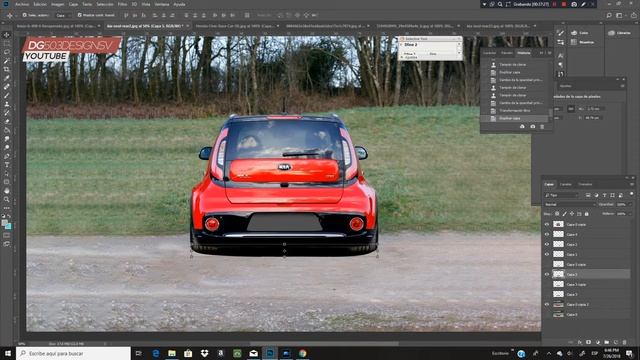Image resolution: width=640 pixels, height=360 pixels.
Task: Select the Clone Stamp tool
Action: (7, 104)
